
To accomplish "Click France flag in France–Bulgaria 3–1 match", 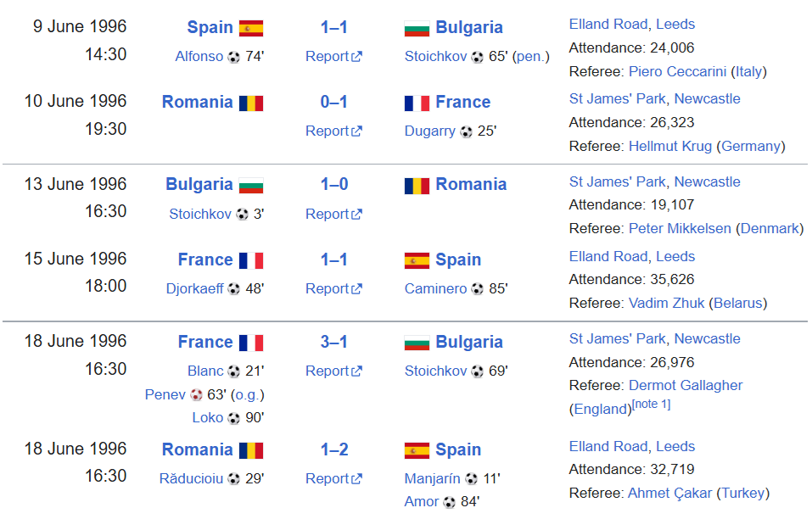I will (251, 343).
